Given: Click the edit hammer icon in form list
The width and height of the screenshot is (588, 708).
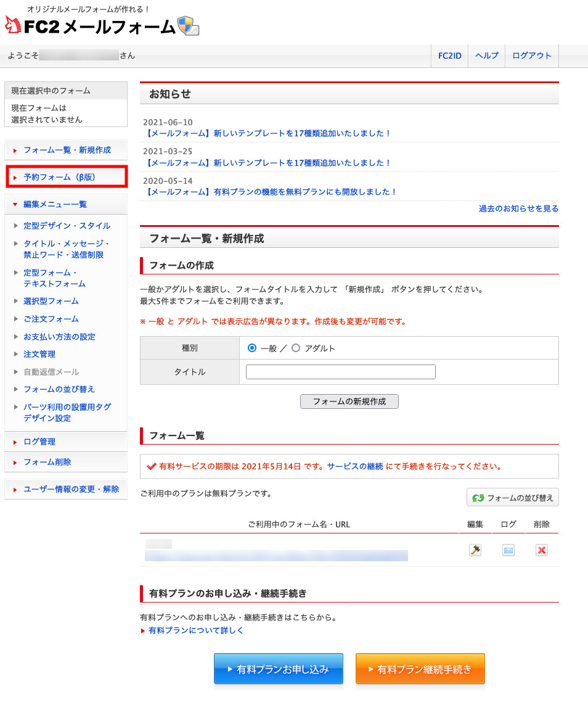Looking at the screenshot, I should tap(475, 550).
